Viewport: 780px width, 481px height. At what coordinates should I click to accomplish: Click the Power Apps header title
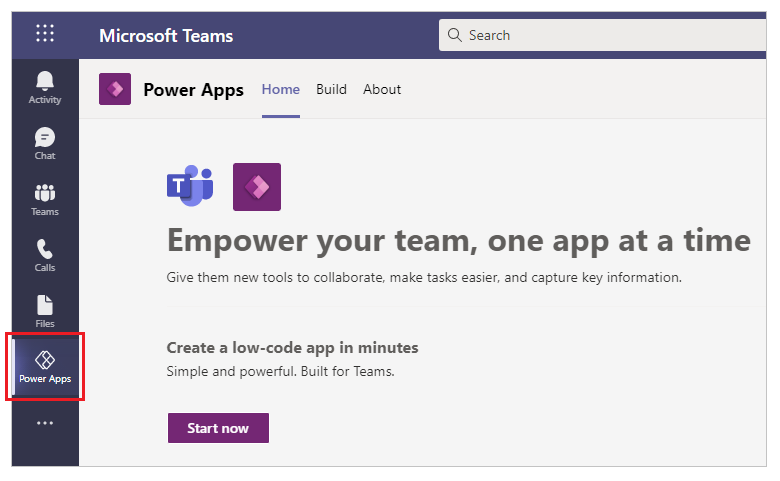pos(194,90)
